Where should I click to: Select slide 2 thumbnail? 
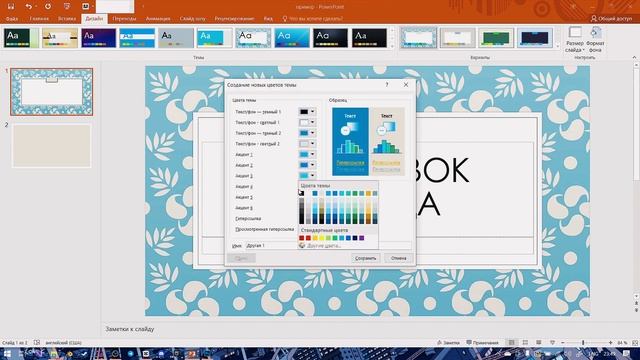[x=51, y=146]
